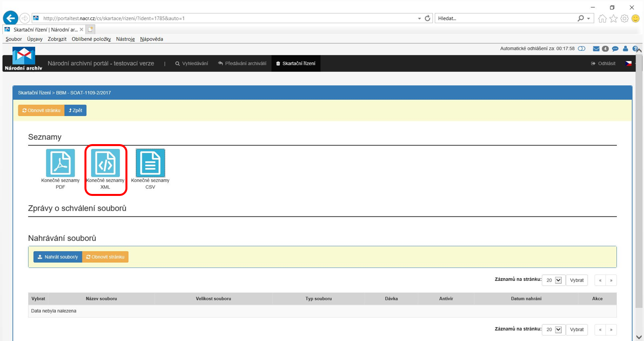The width and height of the screenshot is (644, 341).
Task: Click the Czech flag language icon
Action: click(629, 64)
